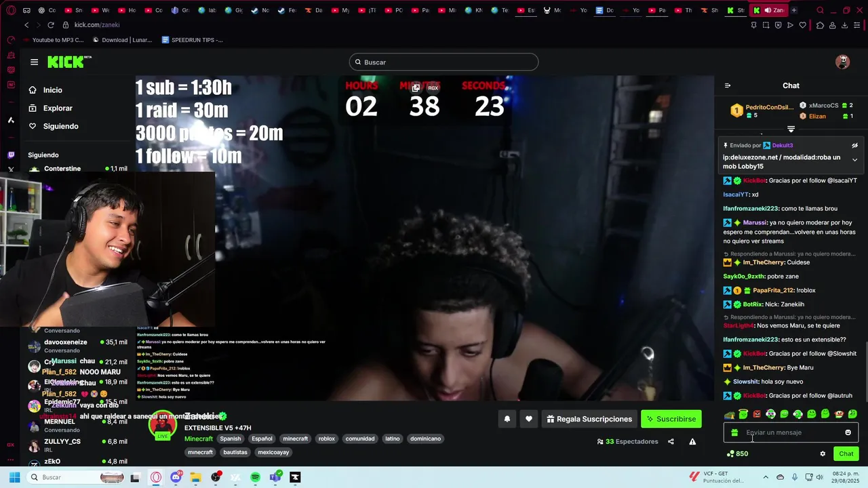Open Twitch in the browser sidebar
Viewport: 868px width, 488px height.
pos(11,155)
